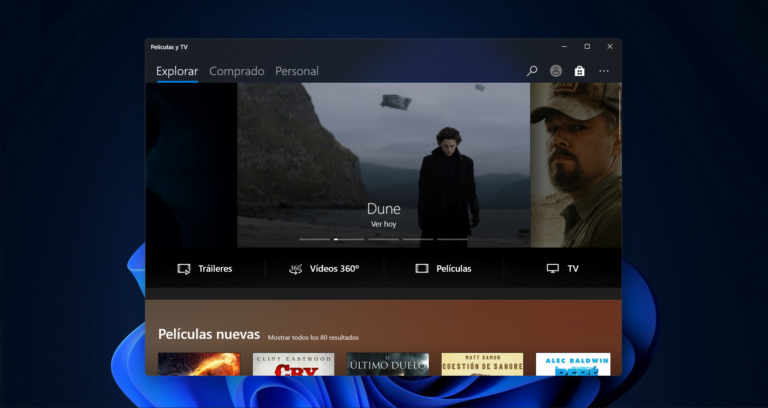The width and height of the screenshot is (768, 408).
Task: Open the search magnifier icon
Action: click(531, 71)
